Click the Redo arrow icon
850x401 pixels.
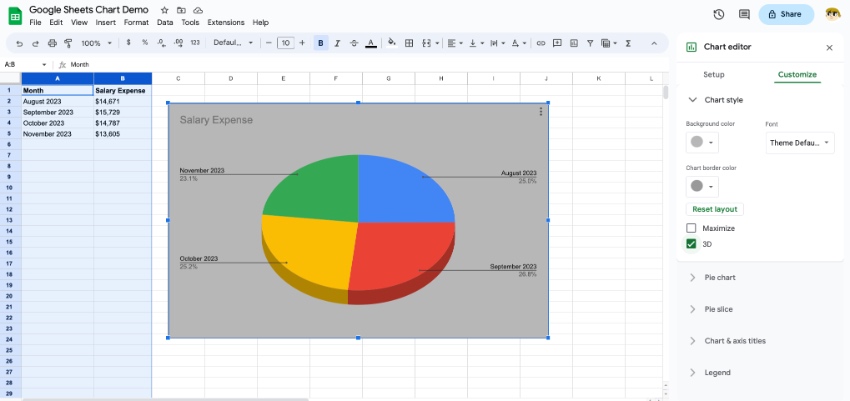(36, 43)
